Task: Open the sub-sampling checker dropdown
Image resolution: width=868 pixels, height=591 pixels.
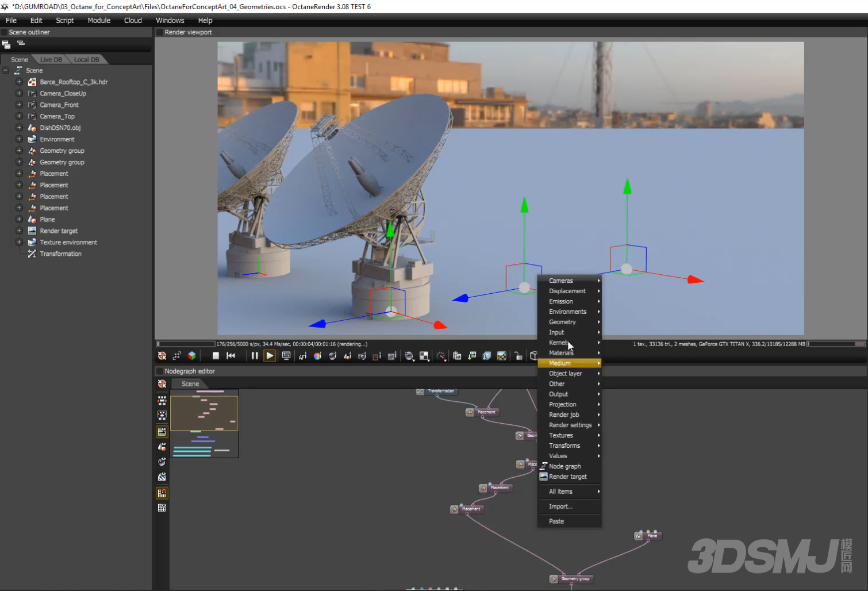Action: pyautogui.click(x=424, y=356)
